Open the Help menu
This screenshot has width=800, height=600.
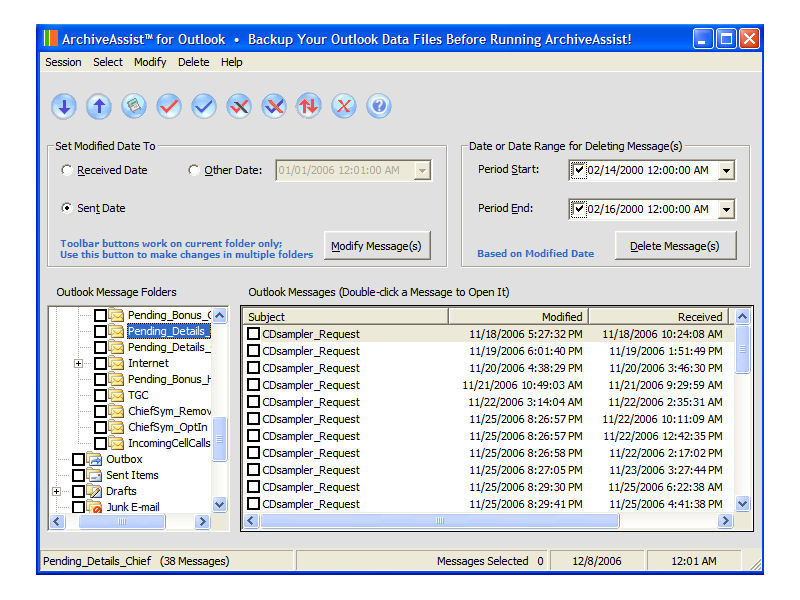coord(232,62)
